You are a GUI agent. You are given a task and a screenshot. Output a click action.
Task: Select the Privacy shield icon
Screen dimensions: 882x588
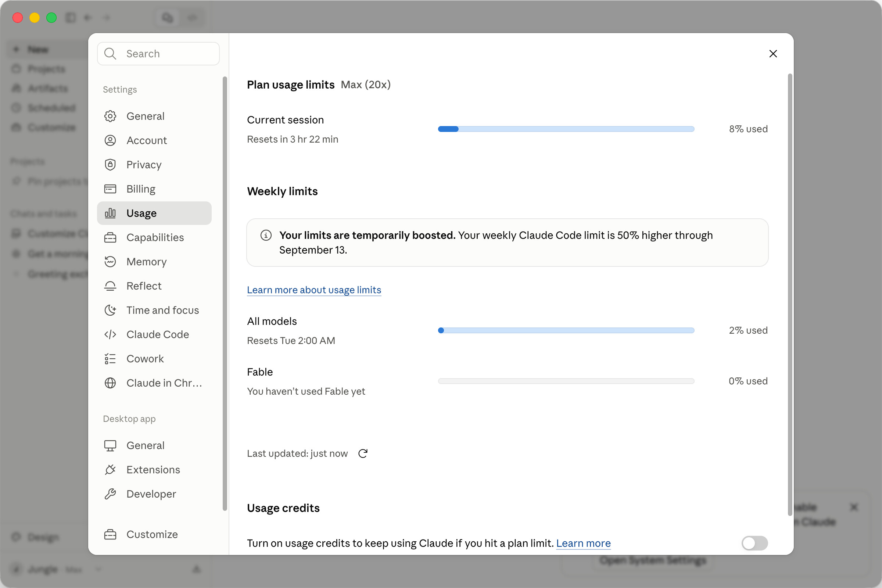[110, 165]
